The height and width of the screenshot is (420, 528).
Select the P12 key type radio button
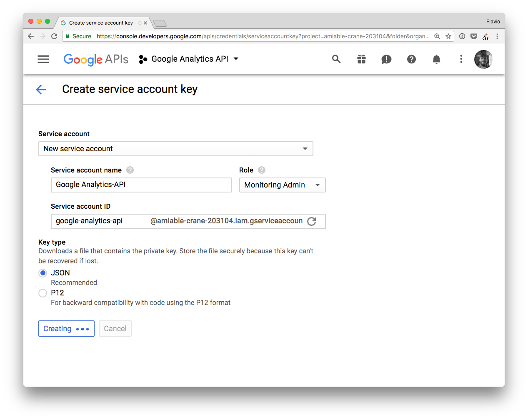coord(43,293)
